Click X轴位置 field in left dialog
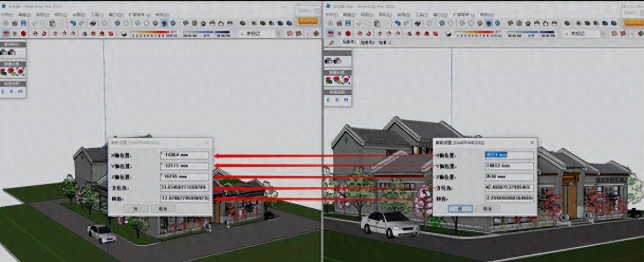This screenshot has height=262, width=644. click(184, 155)
